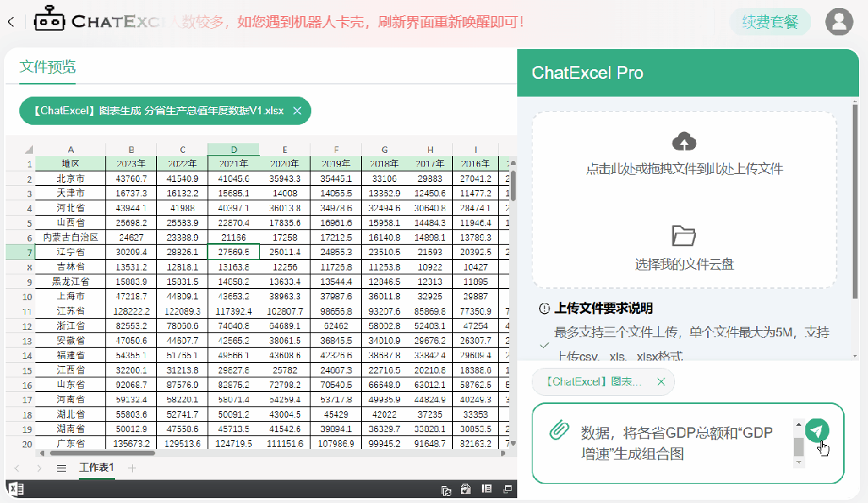Send the message with the paper-plane button
The width and height of the screenshot is (868, 503).
817,431
